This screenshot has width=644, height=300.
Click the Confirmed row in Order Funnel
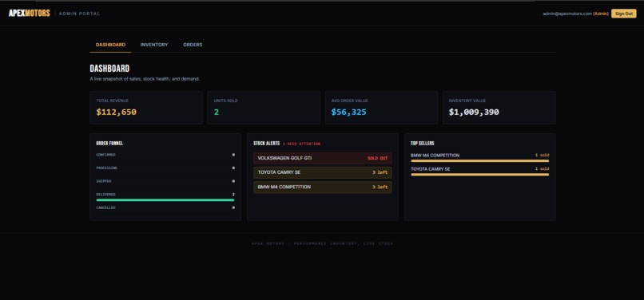click(165, 155)
